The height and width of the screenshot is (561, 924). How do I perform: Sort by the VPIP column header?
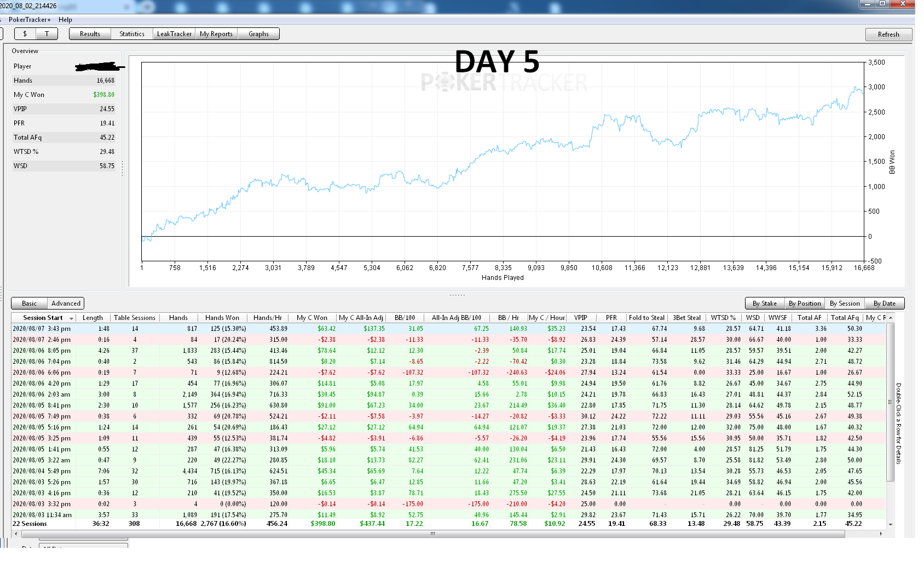pos(581,318)
